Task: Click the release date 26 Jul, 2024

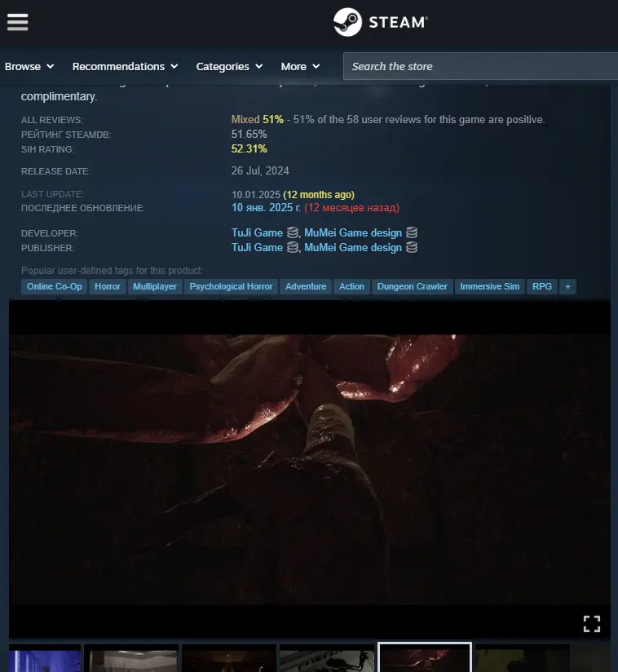Action: coord(260,170)
